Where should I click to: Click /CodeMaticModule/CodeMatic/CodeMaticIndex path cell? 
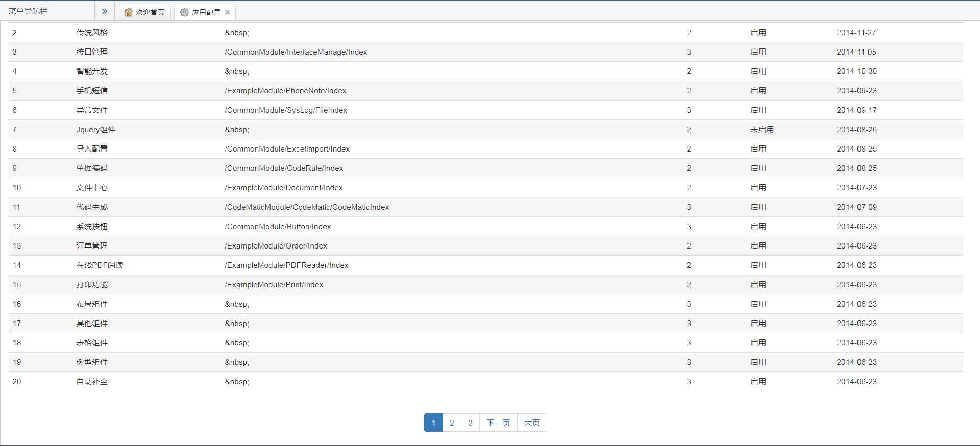pyautogui.click(x=307, y=207)
